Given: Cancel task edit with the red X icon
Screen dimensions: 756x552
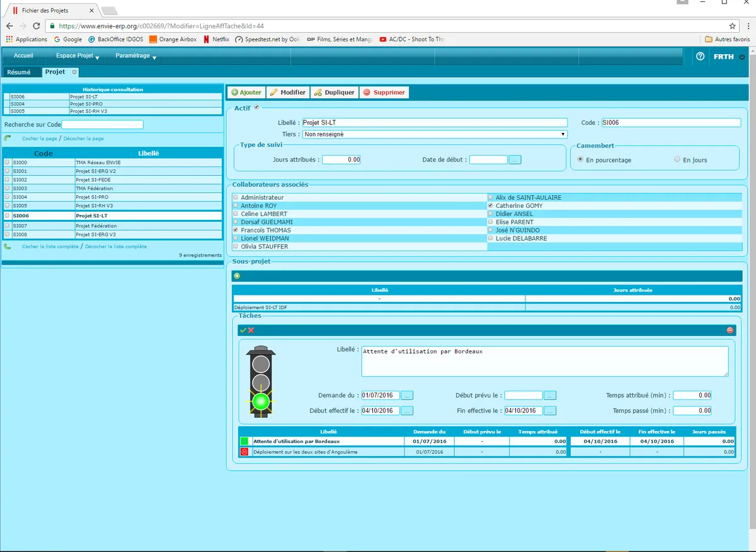Looking at the screenshot, I should [x=251, y=330].
